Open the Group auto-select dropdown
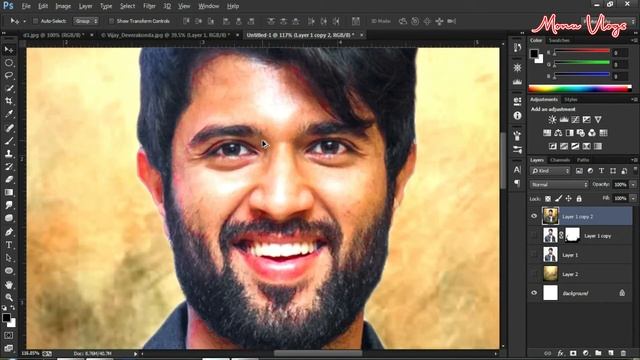The width and height of the screenshot is (640, 360). click(x=86, y=21)
